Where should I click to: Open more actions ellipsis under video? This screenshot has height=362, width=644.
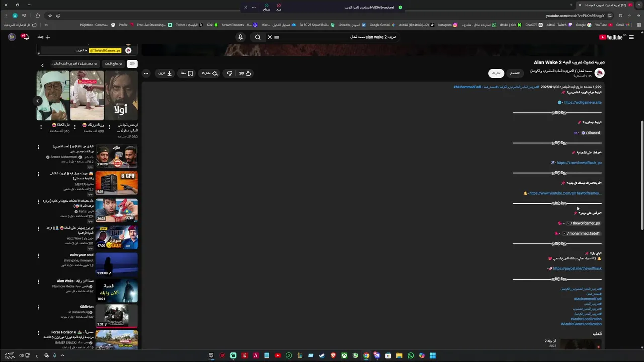click(x=146, y=73)
